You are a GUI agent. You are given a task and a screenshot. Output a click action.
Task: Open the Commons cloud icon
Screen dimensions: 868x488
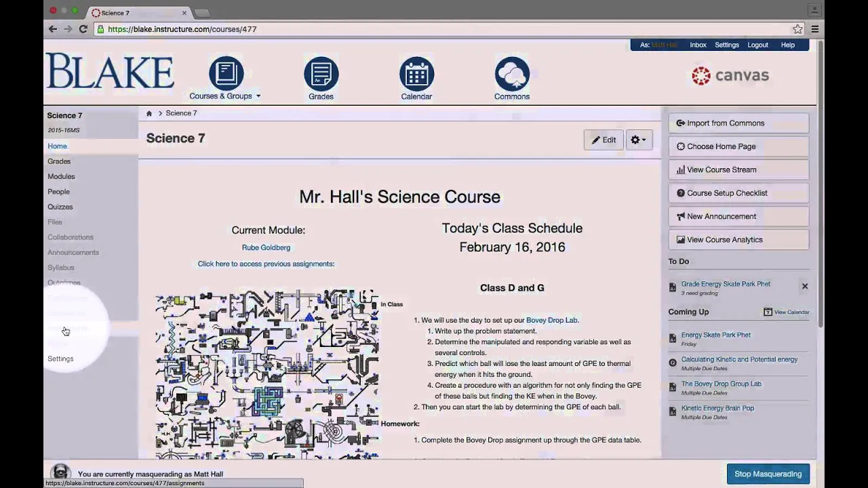[x=512, y=74]
